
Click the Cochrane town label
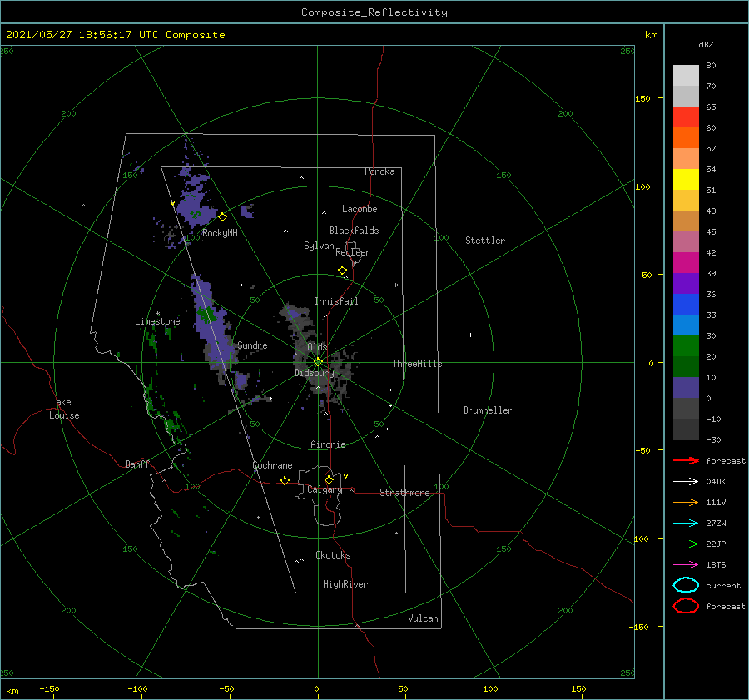tap(272, 465)
